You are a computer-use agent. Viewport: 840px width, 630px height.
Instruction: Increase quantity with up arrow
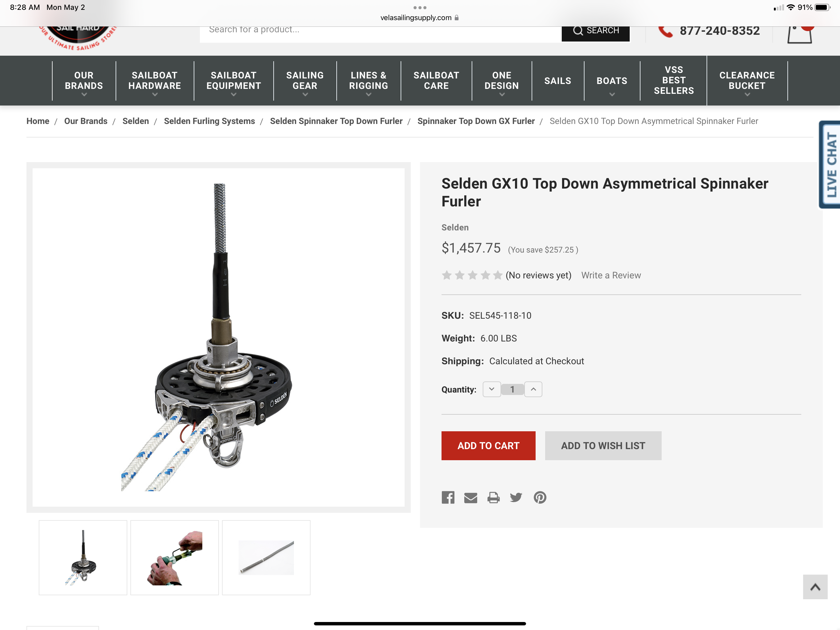point(533,389)
